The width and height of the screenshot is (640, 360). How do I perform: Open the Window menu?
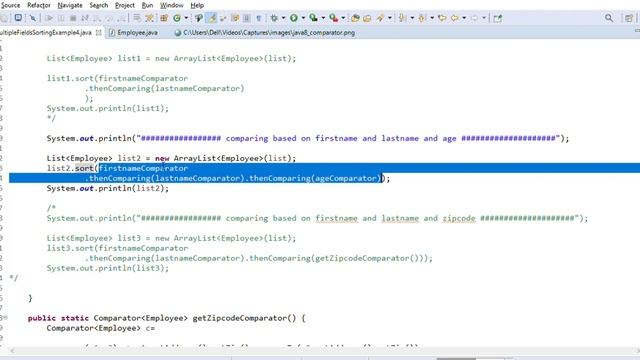[171, 5]
